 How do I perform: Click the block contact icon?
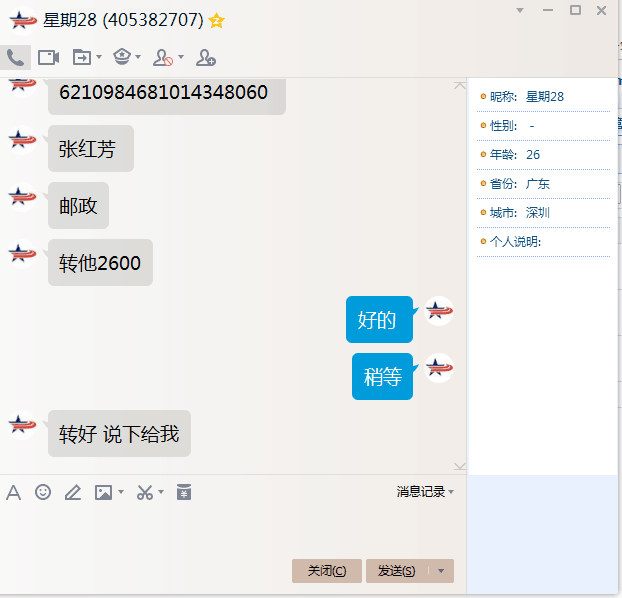pyautogui.click(x=163, y=58)
